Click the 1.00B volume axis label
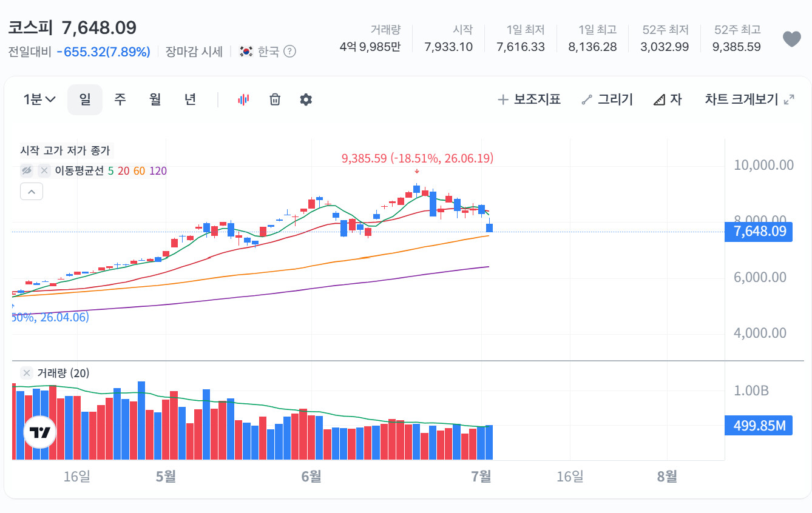812x513 pixels. tap(751, 391)
